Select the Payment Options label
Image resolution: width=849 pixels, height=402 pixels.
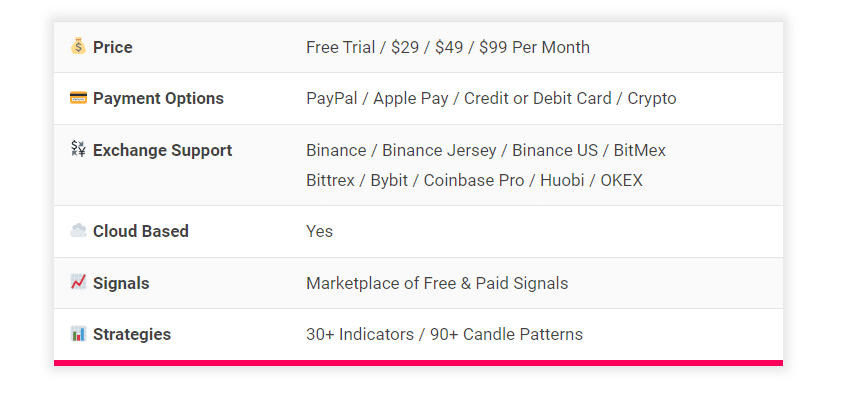tap(158, 99)
